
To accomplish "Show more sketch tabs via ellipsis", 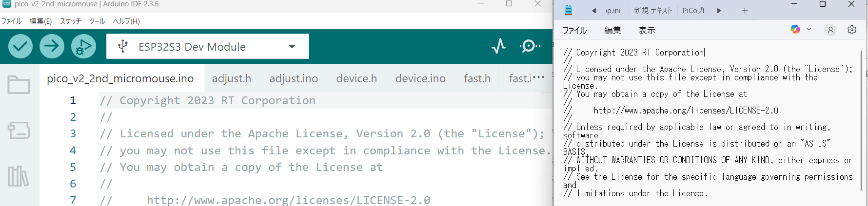I will click(x=539, y=77).
